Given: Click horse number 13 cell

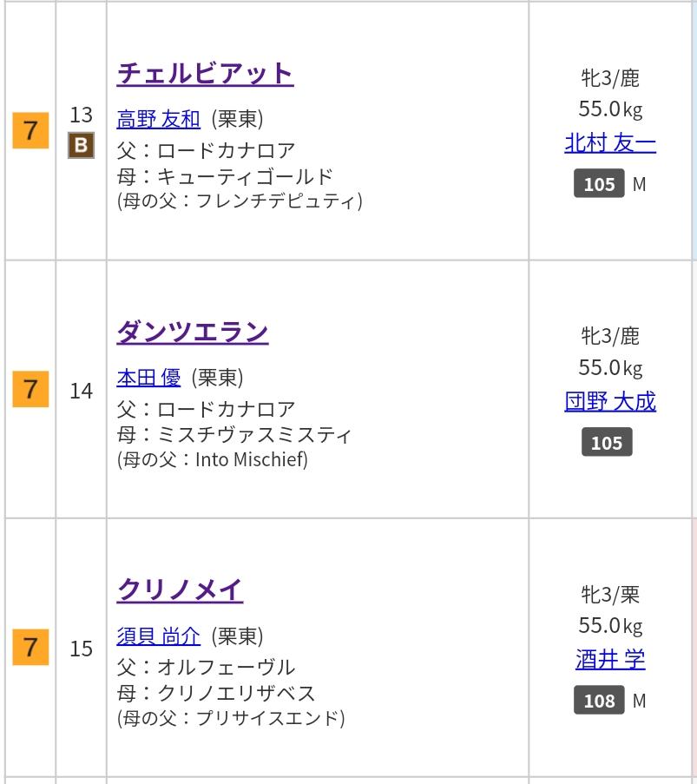Looking at the screenshot, I should (81, 115).
